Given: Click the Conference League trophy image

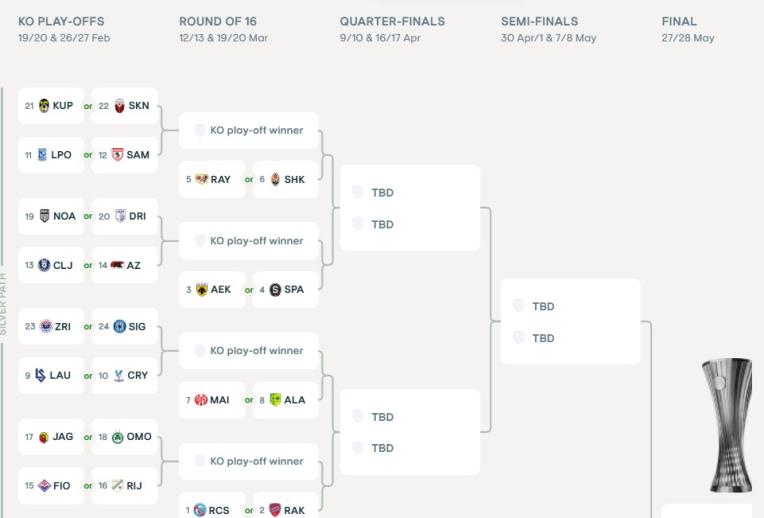Looking at the screenshot, I should coord(727,425).
